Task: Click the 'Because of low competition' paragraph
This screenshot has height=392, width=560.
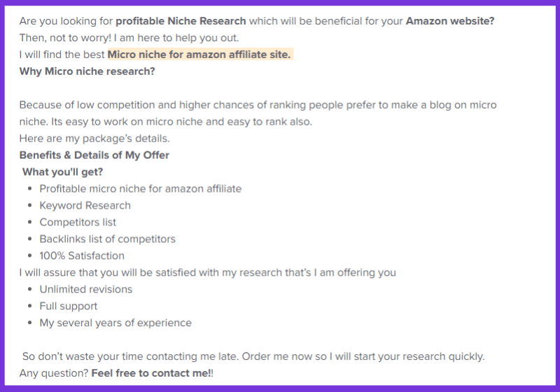Action: [x=258, y=113]
